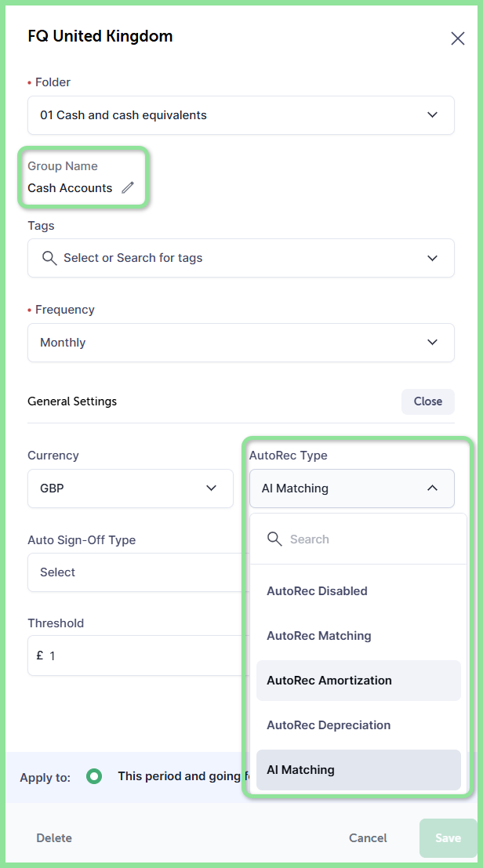Select AutoRec Disabled option
This screenshot has width=483, height=868.
pos(358,591)
